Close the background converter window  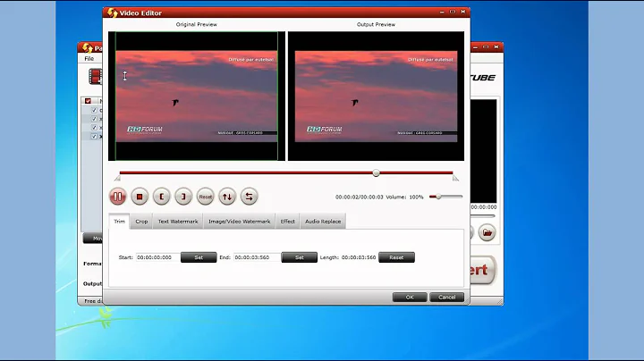496,47
